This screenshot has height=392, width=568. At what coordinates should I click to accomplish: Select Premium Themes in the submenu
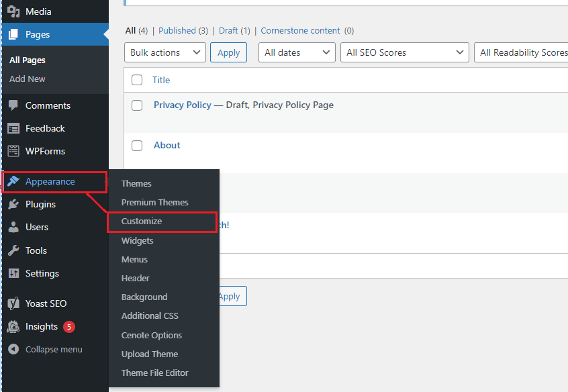coord(154,203)
